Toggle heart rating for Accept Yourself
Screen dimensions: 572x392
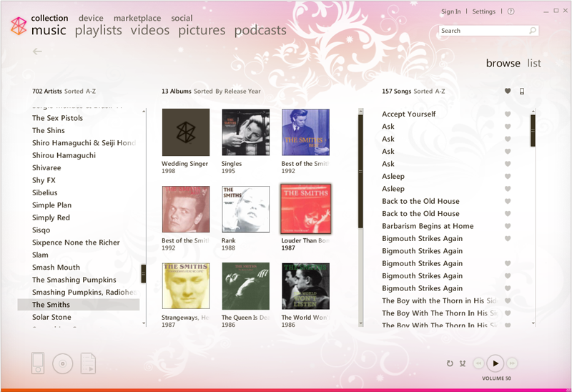click(508, 114)
